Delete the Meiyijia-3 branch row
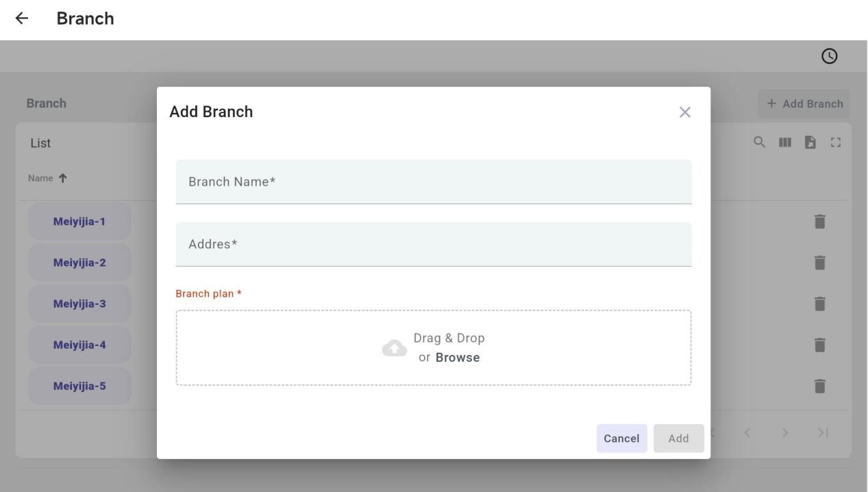Screen dimensions: 868x492 (819, 304)
